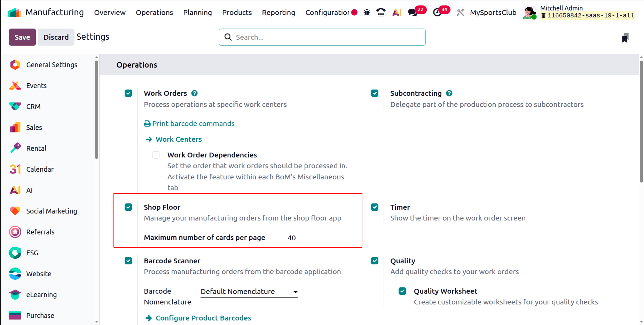
Task: Open the Products menu
Action: (237, 13)
